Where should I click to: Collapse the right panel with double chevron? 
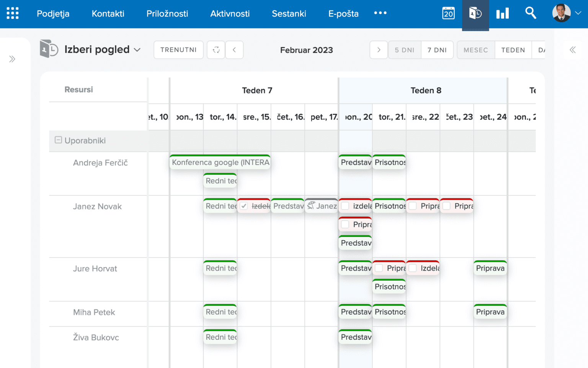(572, 50)
